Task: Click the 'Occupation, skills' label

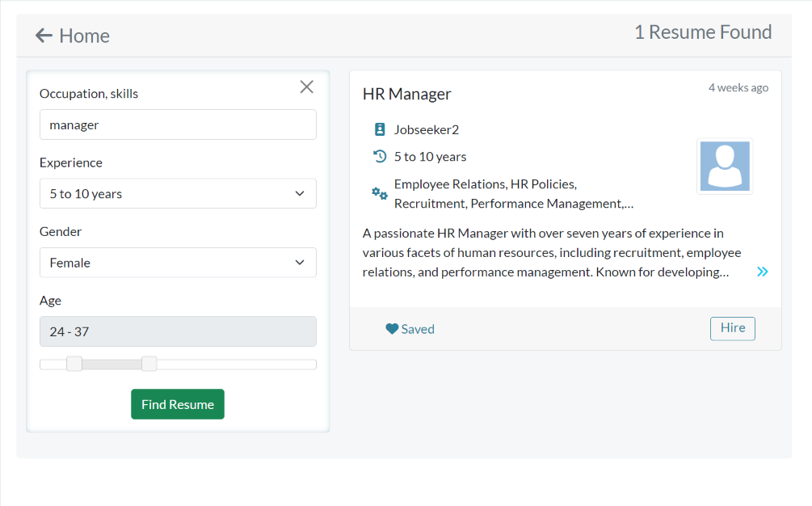Action: pyautogui.click(x=89, y=94)
